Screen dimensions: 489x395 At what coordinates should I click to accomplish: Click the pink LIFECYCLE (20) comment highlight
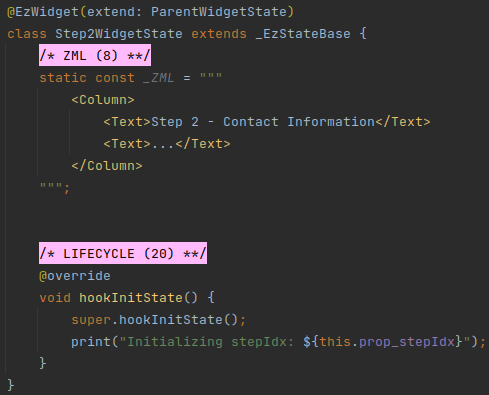(x=123, y=253)
